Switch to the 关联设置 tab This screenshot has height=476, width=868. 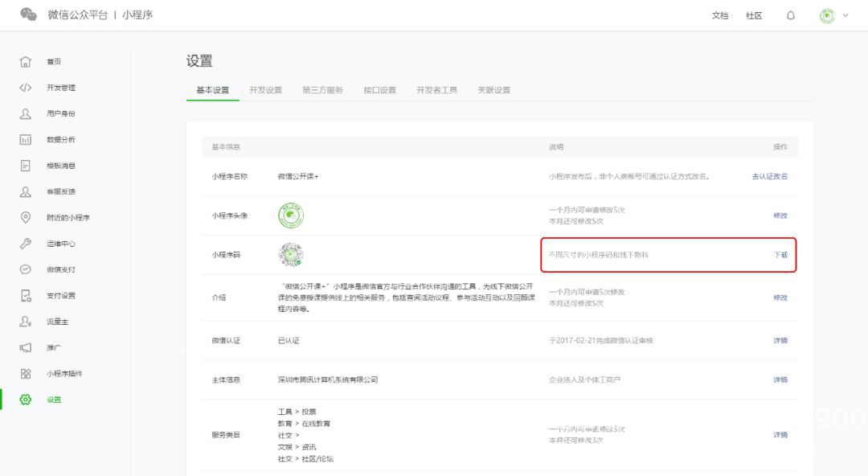[493, 90]
